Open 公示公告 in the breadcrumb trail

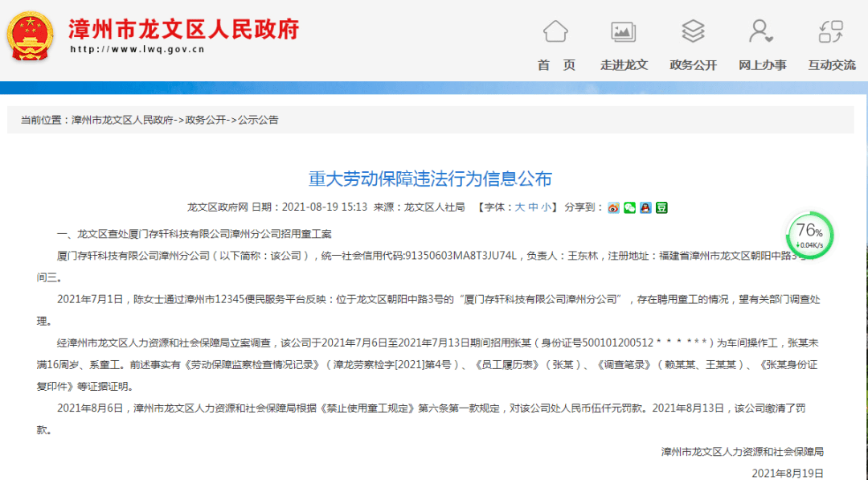tap(258, 120)
